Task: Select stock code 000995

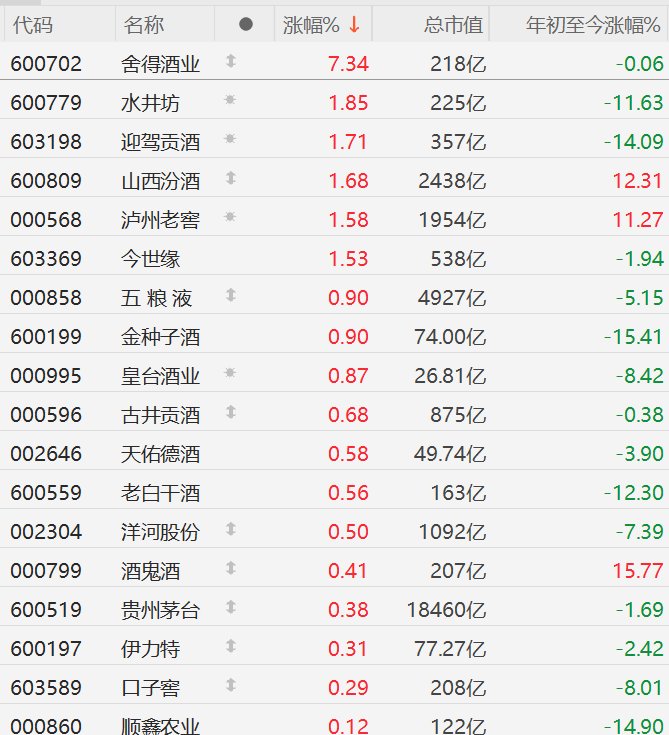Action: tap(46, 375)
